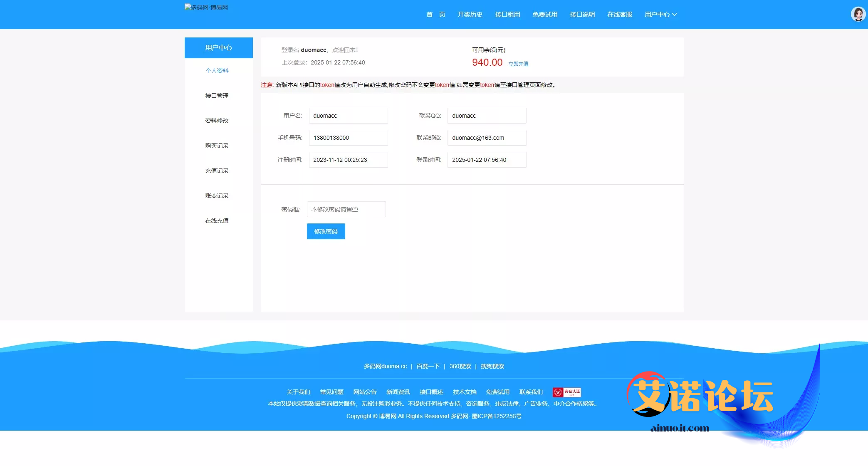This screenshot has height=466, width=868.
Task: Click the balance amount 940.00
Action: [x=487, y=62]
